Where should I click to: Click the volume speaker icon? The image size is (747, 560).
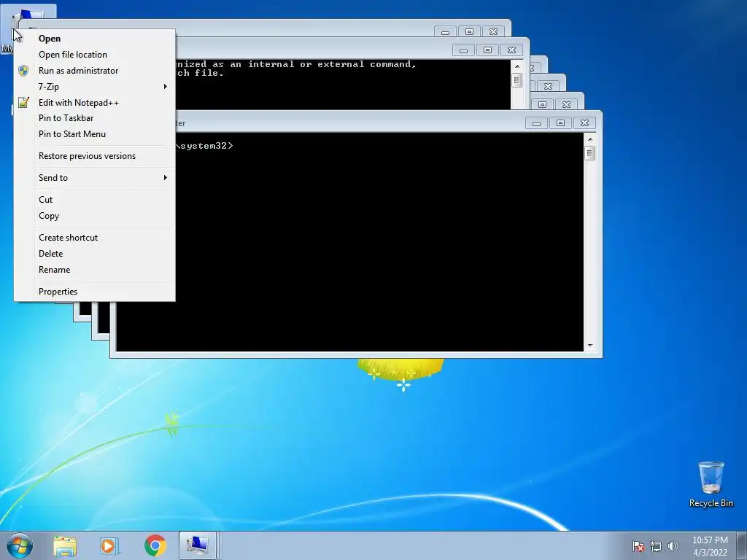[673, 546]
